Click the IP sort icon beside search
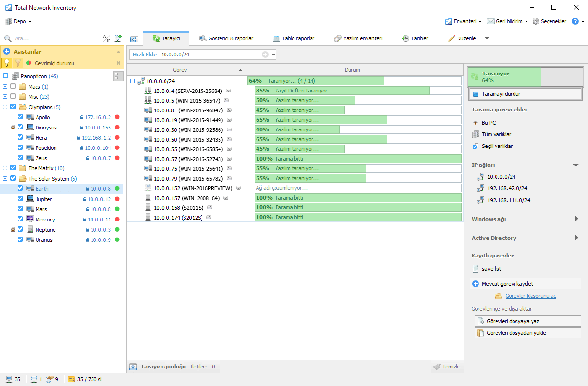 (106, 38)
